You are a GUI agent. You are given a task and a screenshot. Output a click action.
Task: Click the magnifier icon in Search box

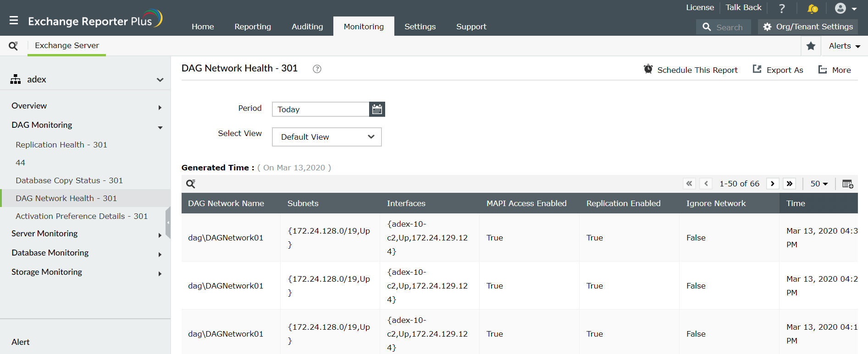click(707, 27)
